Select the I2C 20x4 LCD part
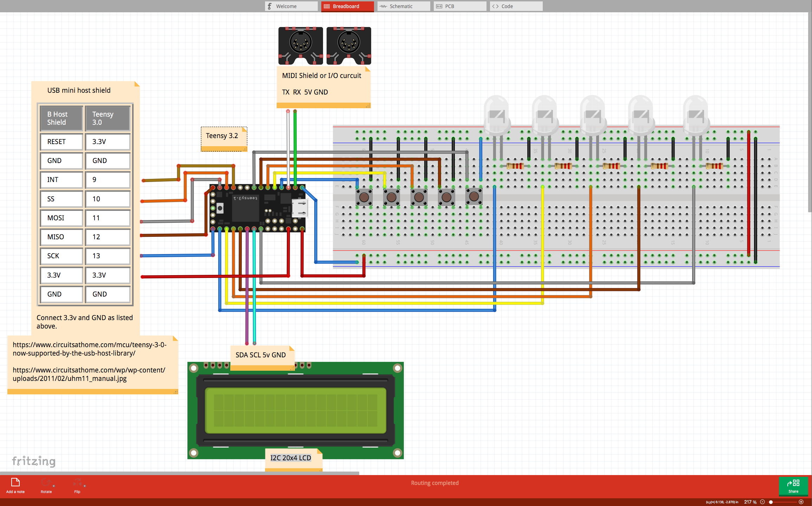The height and width of the screenshot is (506, 812). [295, 410]
